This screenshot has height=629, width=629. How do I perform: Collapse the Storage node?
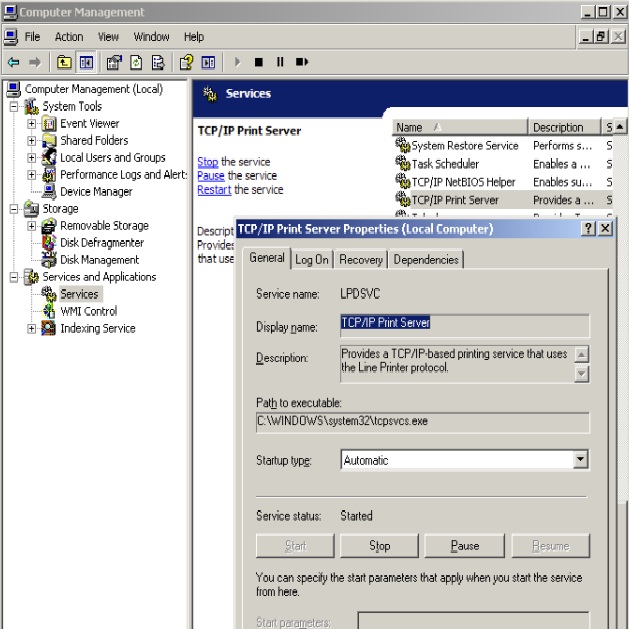point(14,209)
